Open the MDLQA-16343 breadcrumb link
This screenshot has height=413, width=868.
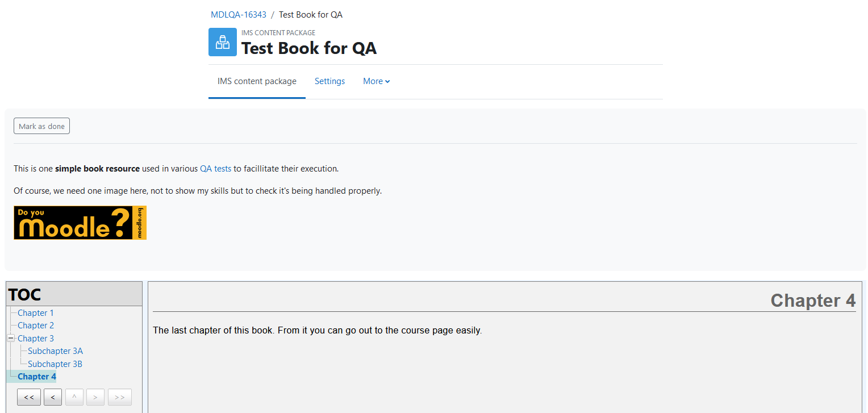tap(239, 15)
